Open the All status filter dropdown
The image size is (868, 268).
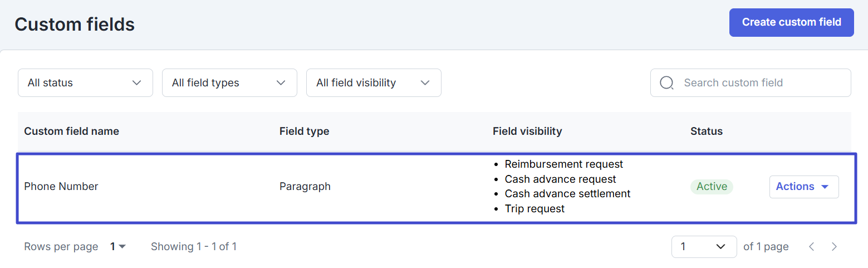pyautogui.click(x=85, y=82)
